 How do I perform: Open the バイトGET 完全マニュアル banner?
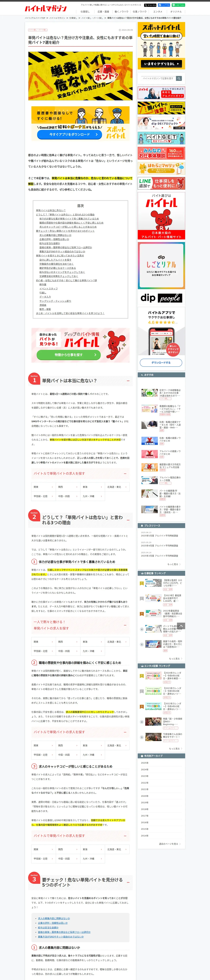161,138
